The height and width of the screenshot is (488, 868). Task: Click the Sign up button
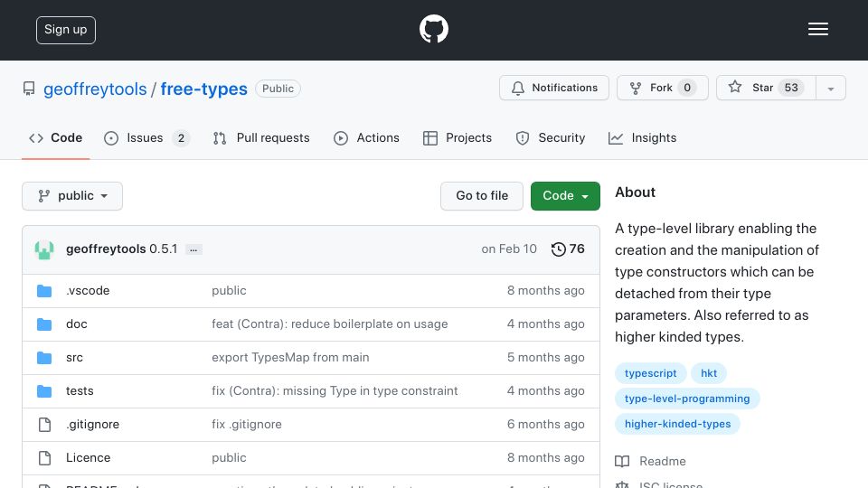66,30
